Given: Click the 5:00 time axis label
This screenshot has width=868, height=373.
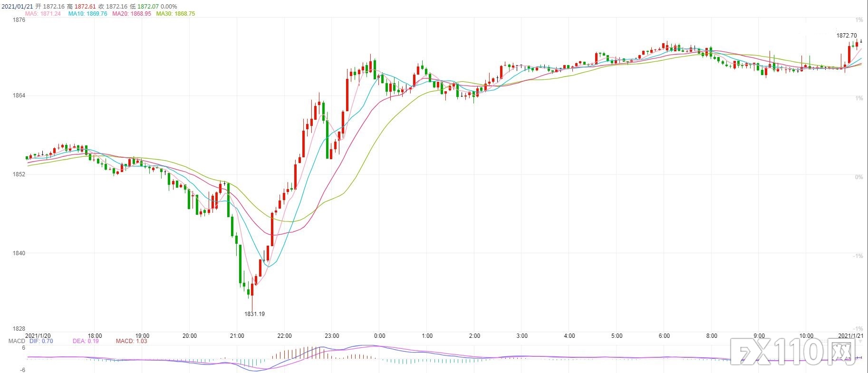Looking at the screenshot, I should tap(617, 336).
